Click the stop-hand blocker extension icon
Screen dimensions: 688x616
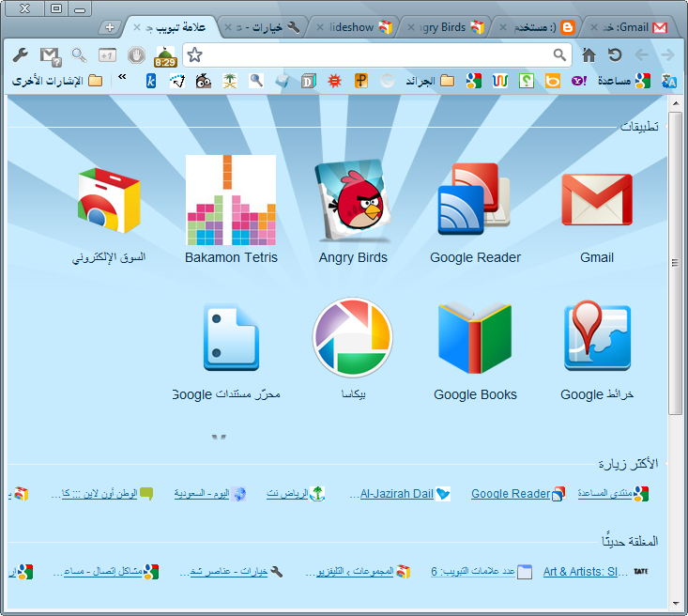pos(136,55)
